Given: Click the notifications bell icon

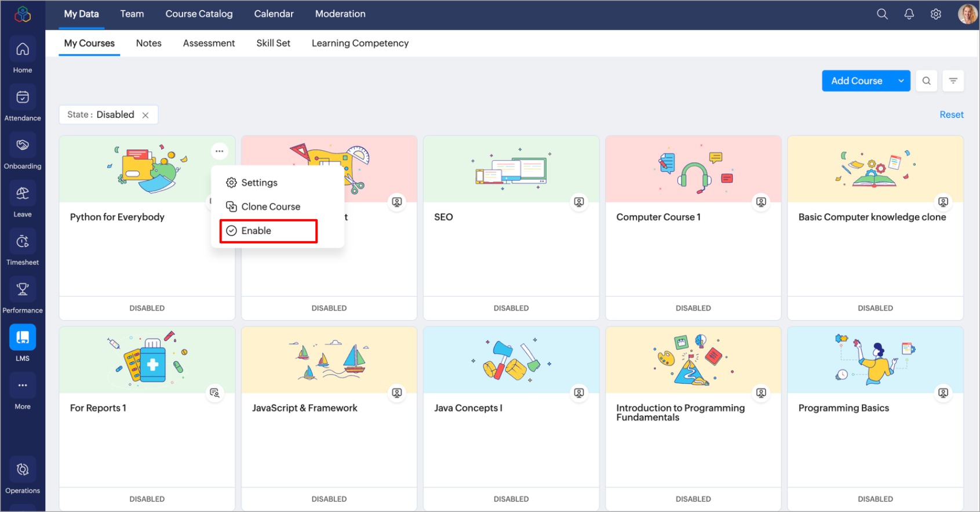Looking at the screenshot, I should pos(909,14).
